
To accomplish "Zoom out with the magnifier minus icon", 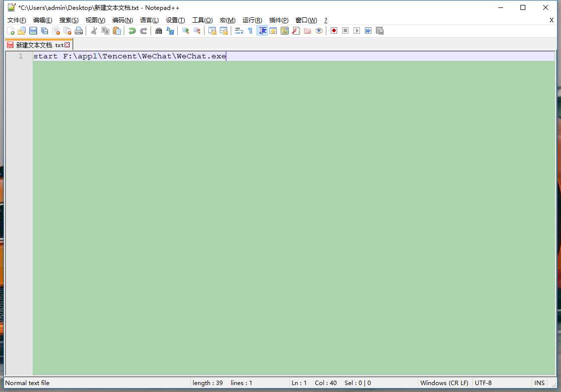I will 197,31.
